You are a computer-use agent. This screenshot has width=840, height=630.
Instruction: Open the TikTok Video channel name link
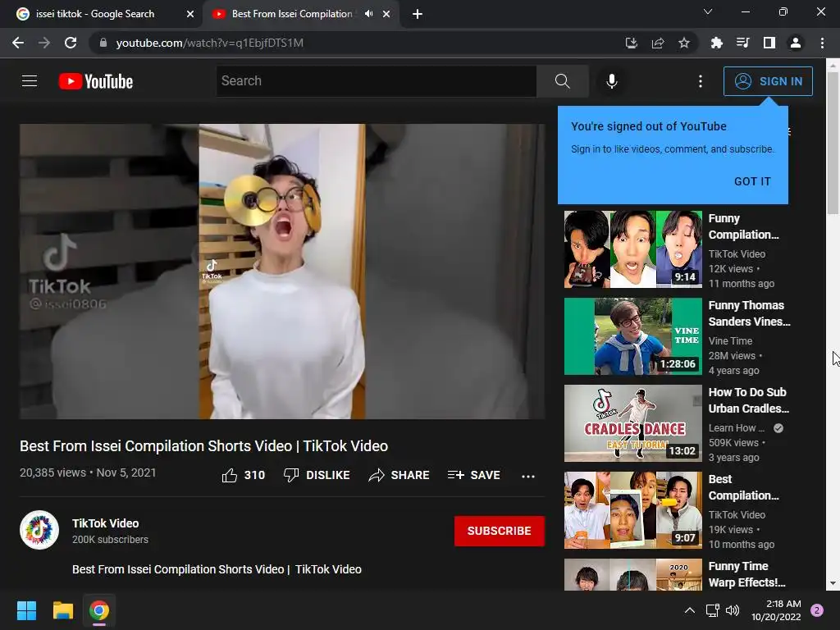click(106, 523)
